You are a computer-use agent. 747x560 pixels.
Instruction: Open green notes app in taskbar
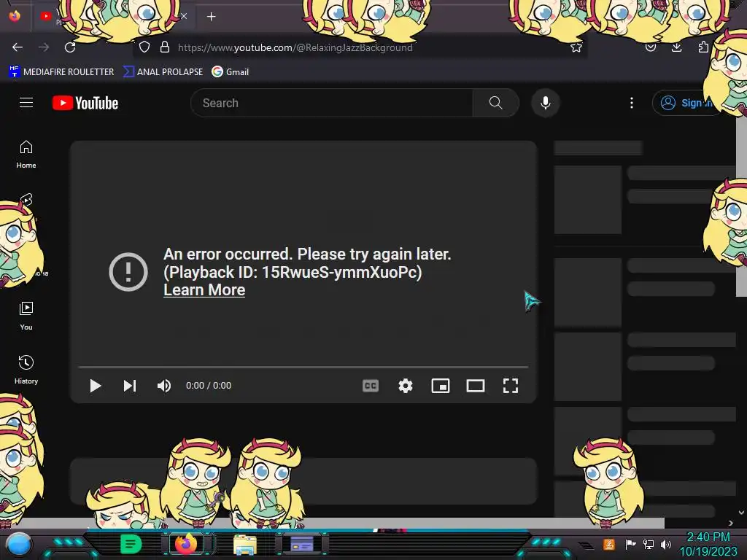click(131, 544)
